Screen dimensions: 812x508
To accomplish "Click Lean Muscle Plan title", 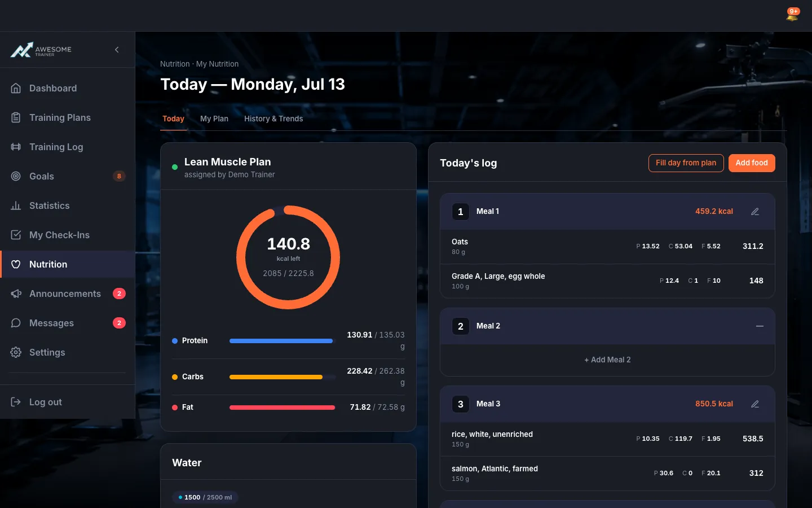I will tap(227, 162).
